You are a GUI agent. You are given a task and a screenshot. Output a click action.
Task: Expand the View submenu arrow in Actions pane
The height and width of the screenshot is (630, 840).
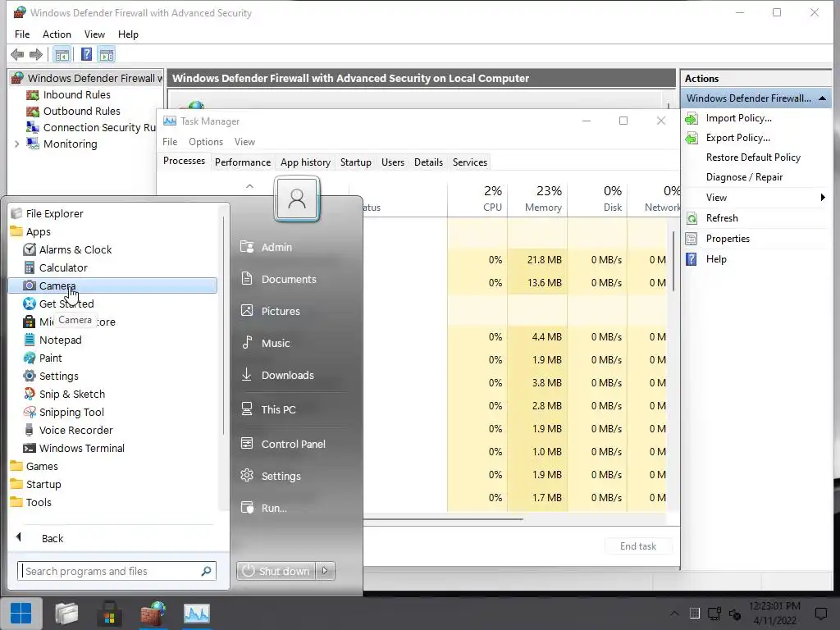(x=823, y=198)
